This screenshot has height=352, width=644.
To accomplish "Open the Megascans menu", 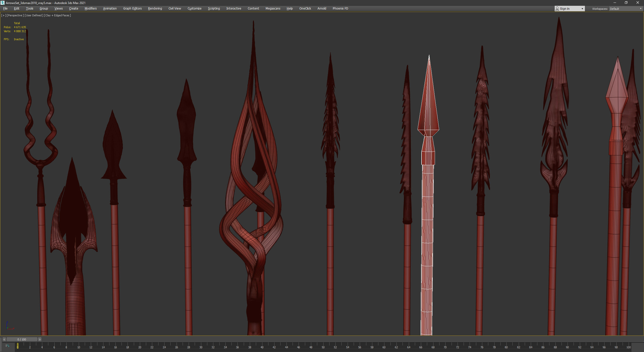I will click(x=273, y=9).
